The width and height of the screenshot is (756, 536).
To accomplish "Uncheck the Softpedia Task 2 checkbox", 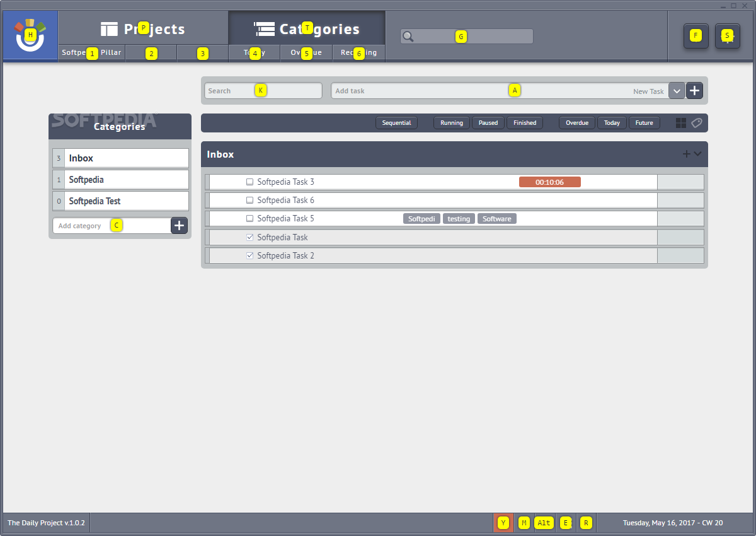I will pos(249,255).
